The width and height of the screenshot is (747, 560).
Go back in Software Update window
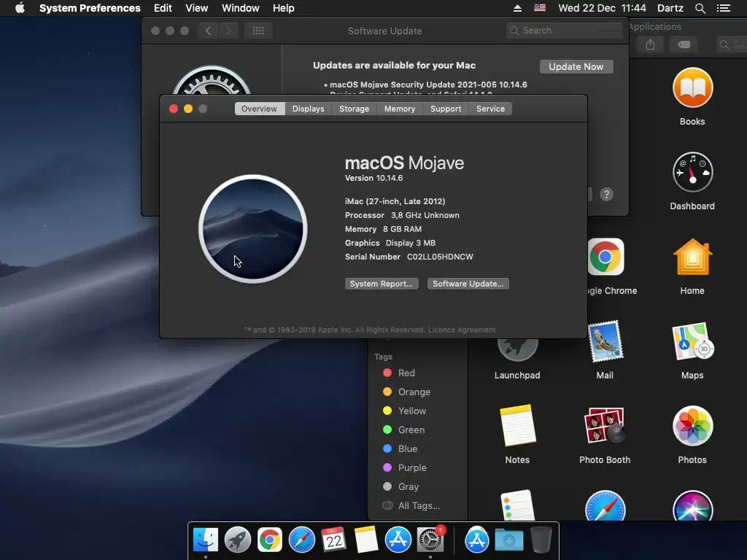pos(208,31)
